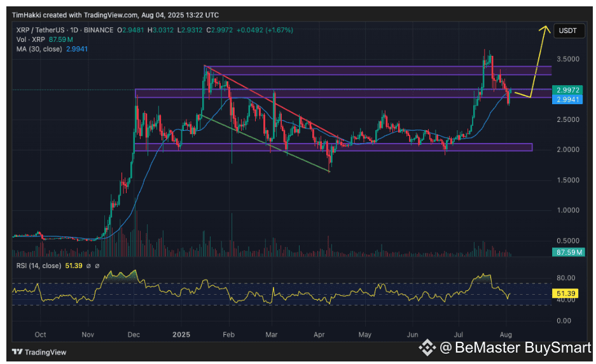Click the USDT currency button
Image resolution: width=596 pixels, height=364 pixels.
pos(568,30)
